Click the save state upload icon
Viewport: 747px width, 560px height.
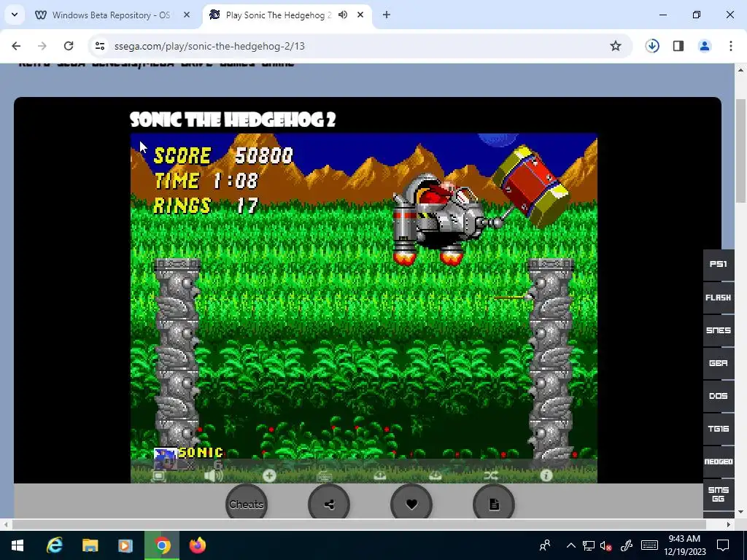tap(379, 475)
